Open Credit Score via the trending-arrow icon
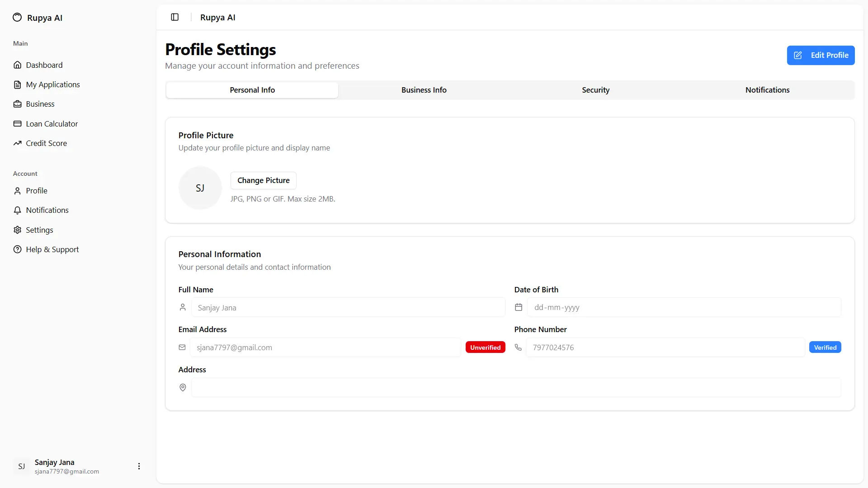The width and height of the screenshot is (868, 488). pos(17,143)
